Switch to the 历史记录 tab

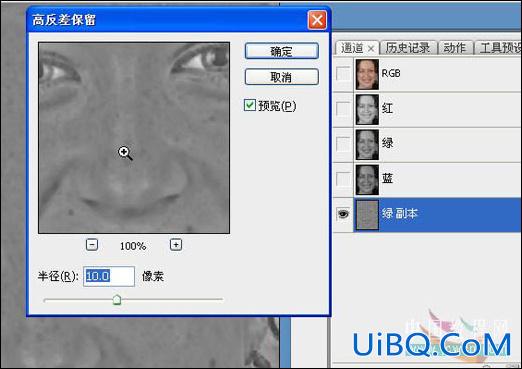tap(408, 48)
